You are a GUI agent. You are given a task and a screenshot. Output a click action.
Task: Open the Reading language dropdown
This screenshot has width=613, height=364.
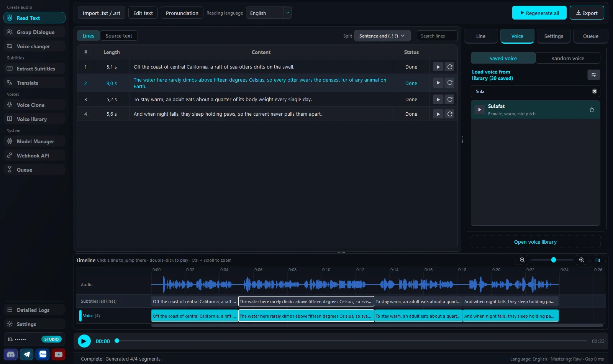point(269,13)
